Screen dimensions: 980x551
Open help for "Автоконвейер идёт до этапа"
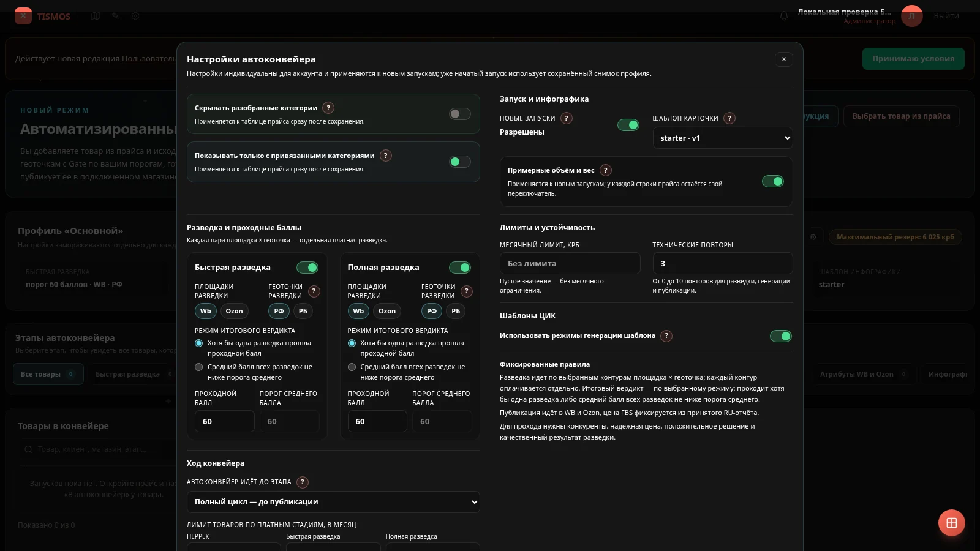click(x=302, y=482)
